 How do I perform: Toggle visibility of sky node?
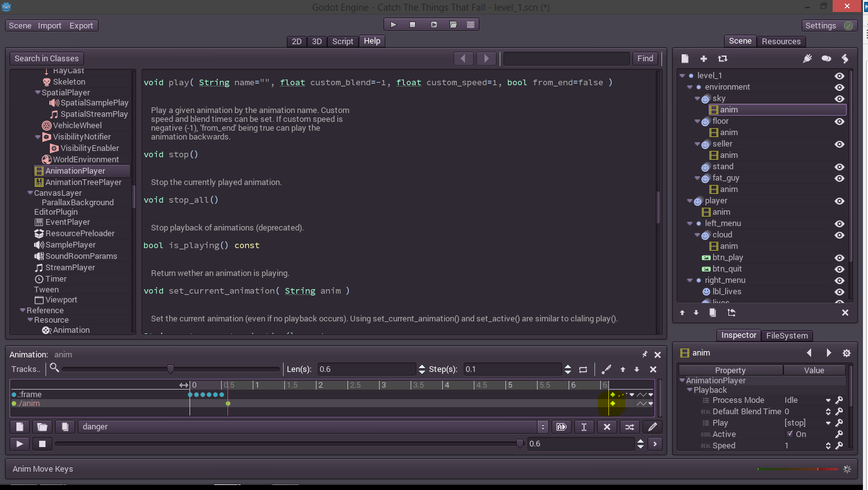[x=840, y=99]
